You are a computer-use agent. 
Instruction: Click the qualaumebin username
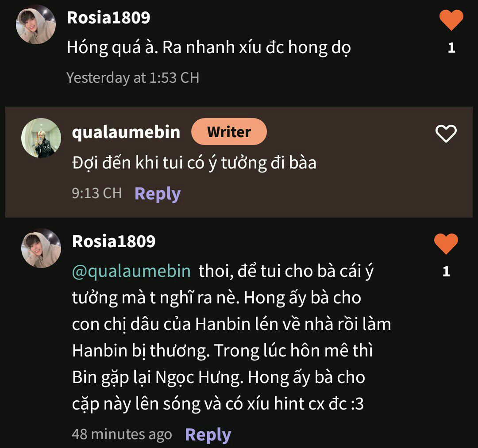click(126, 132)
